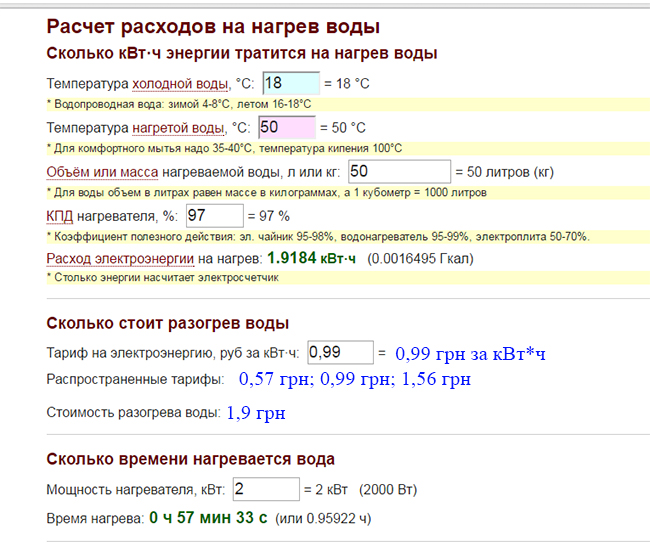Click the tap water temperature hint note
Image resolution: width=650 pixels, height=558 pixels.
(180, 104)
